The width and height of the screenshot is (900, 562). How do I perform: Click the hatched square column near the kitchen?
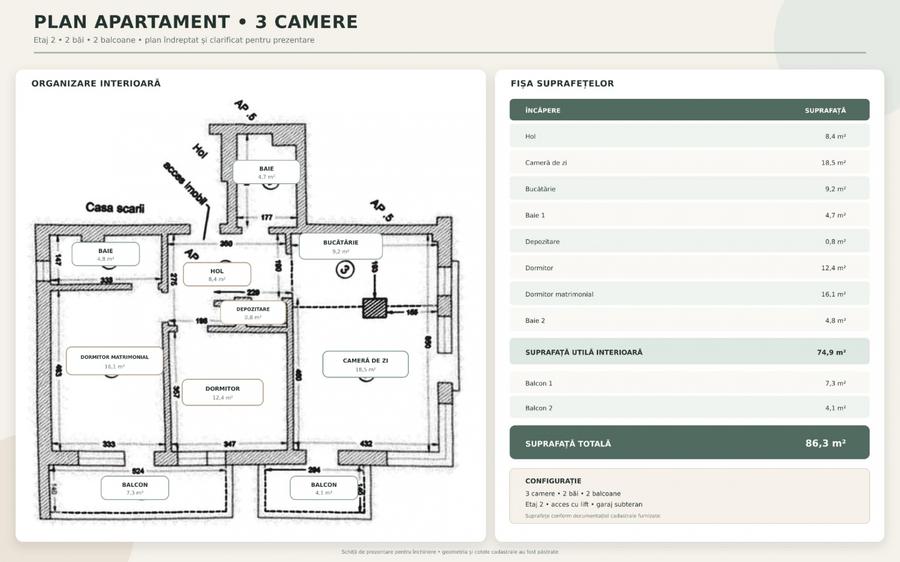pyautogui.click(x=374, y=308)
